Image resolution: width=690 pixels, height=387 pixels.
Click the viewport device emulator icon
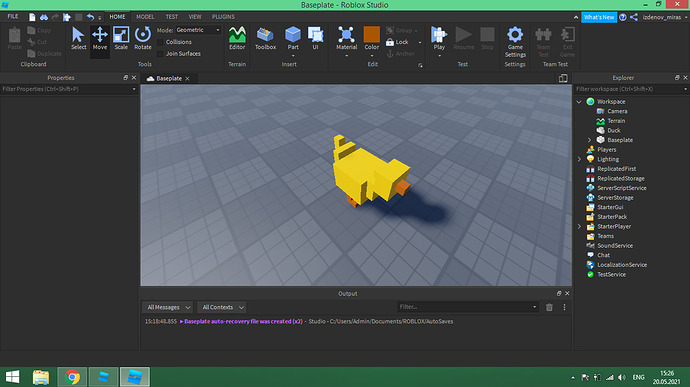[x=563, y=78]
